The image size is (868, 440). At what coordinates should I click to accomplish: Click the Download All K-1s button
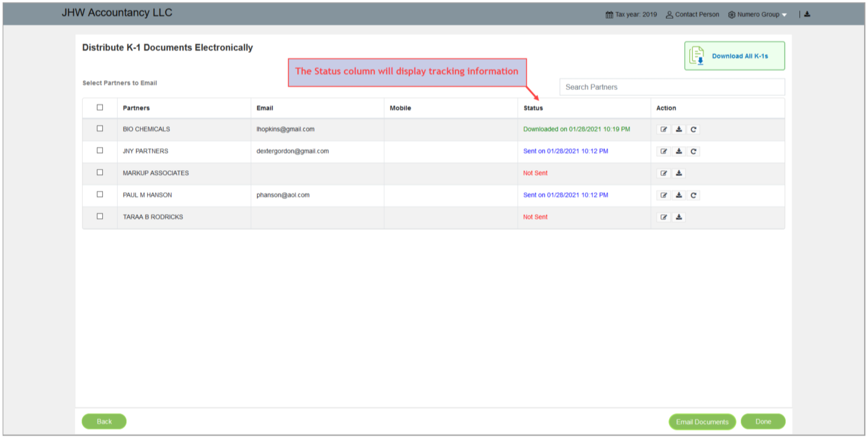735,56
